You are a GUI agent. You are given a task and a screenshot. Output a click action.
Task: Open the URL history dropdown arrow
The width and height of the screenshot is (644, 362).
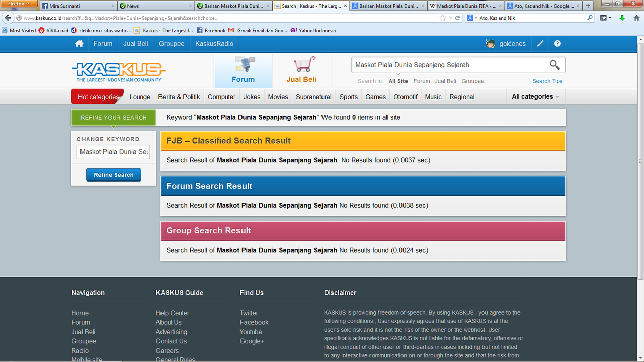click(x=450, y=18)
